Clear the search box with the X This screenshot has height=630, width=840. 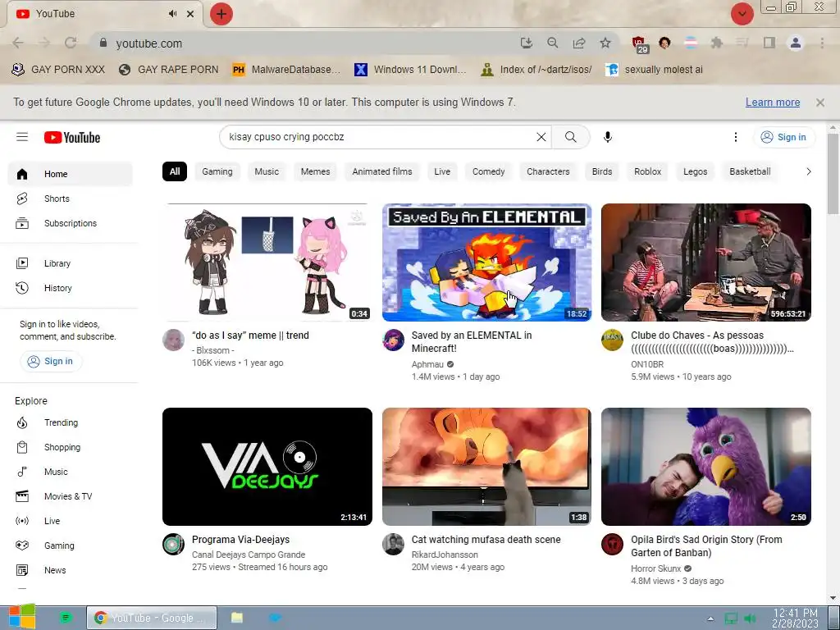point(541,137)
